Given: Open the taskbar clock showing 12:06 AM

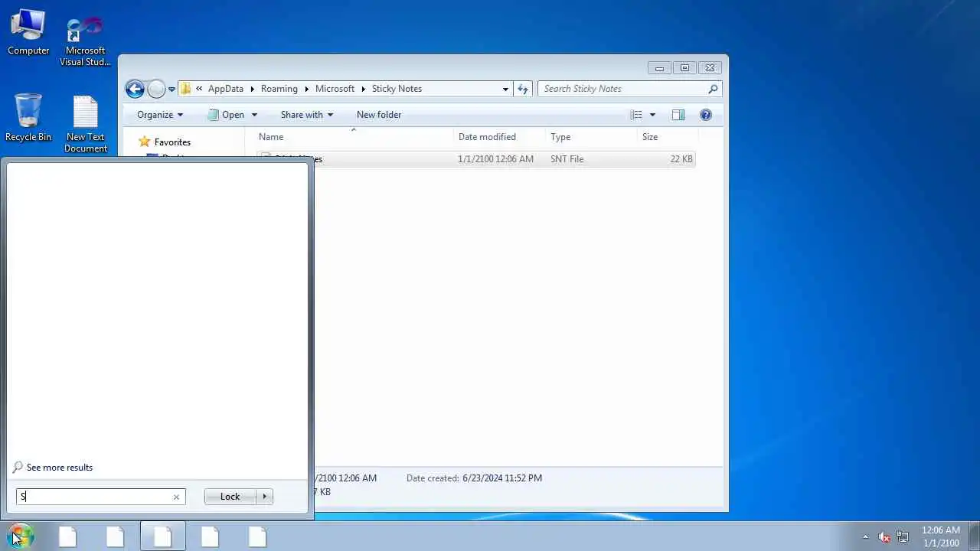Looking at the screenshot, I should 940,536.
